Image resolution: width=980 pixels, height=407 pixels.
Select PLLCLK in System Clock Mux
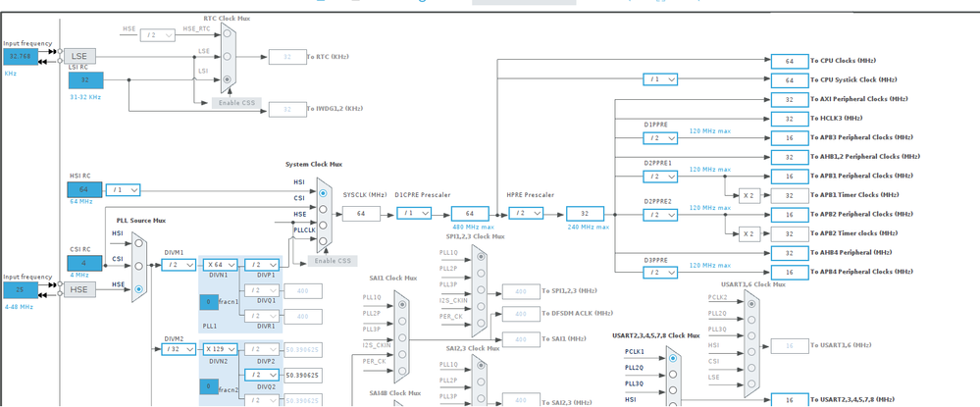[x=323, y=240]
